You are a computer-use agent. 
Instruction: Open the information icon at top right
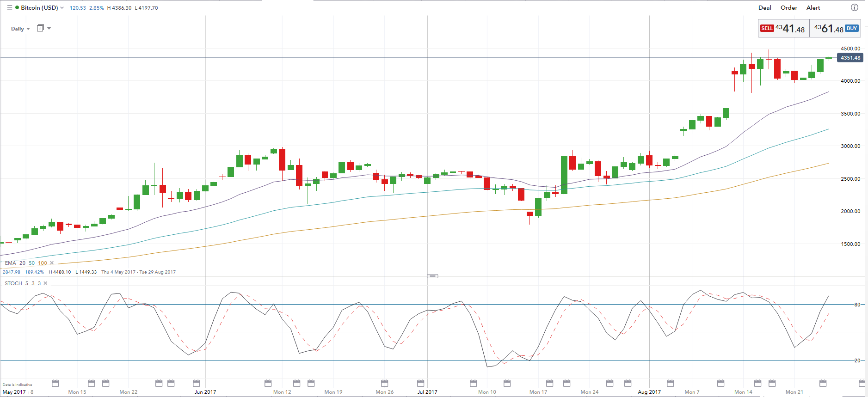(855, 7)
